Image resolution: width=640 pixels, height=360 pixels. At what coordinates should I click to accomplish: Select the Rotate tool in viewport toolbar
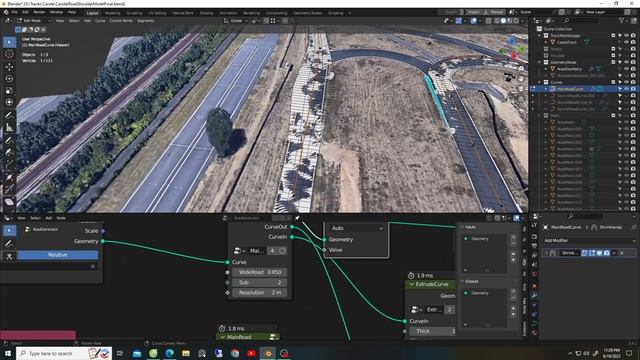click(9, 78)
